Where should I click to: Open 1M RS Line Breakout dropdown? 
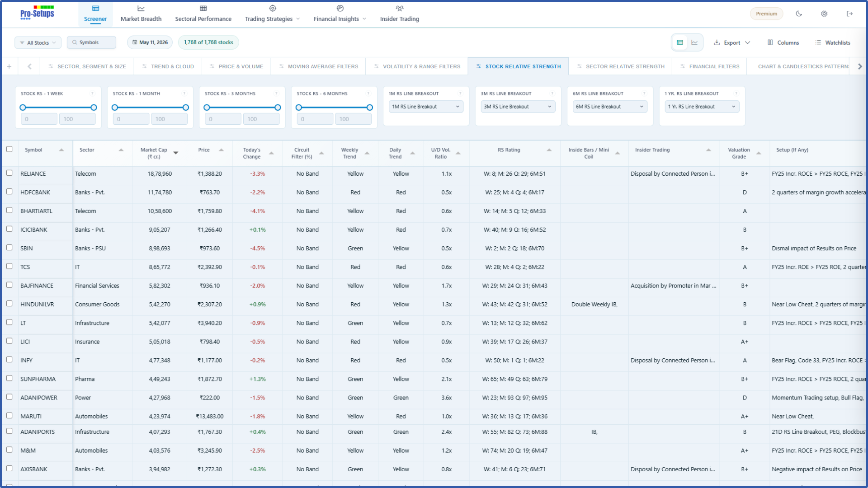425,107
